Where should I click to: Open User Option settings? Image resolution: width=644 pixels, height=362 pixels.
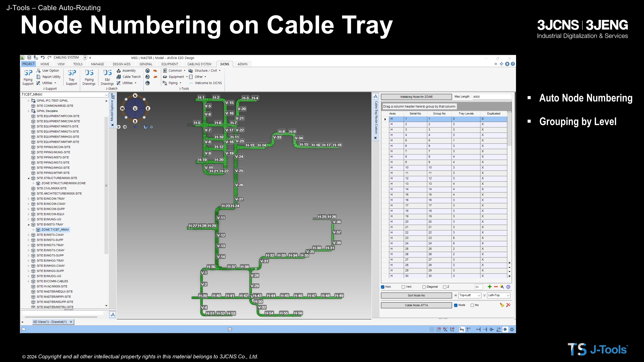tap(48, 71)
